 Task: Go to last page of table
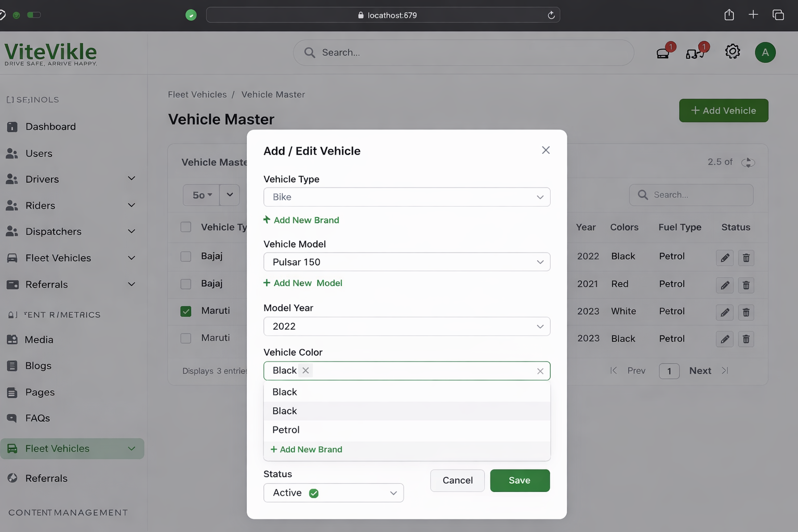725,370
